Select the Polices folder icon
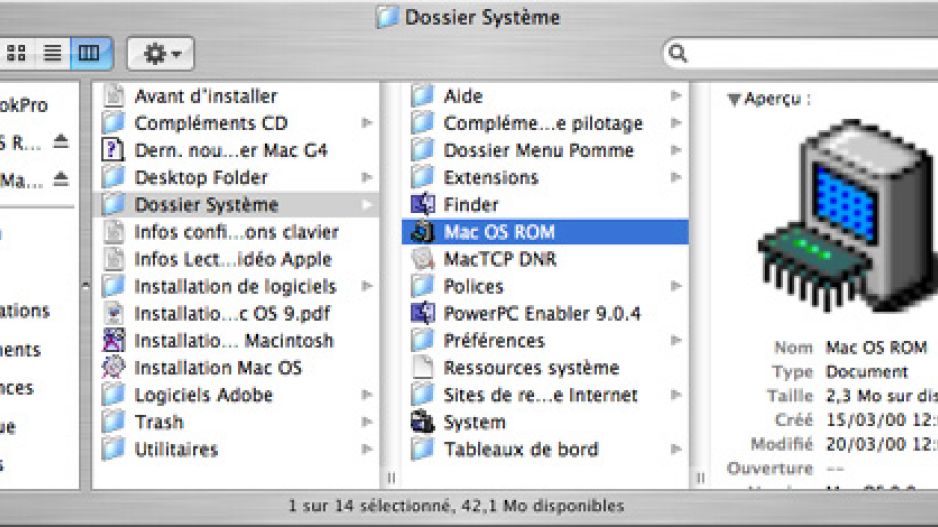The width and height of the screenshot is (938, 527). tap(423, 286)
